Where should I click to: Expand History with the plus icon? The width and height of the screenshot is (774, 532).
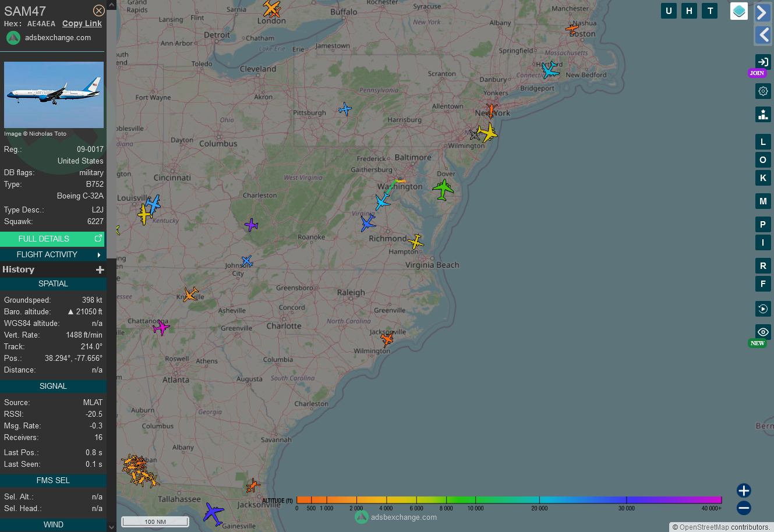100,269
